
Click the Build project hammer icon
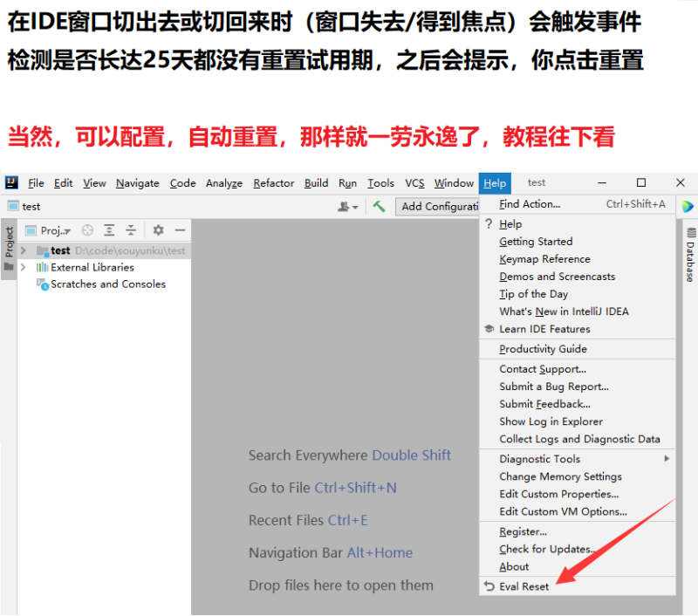[379, 207]
